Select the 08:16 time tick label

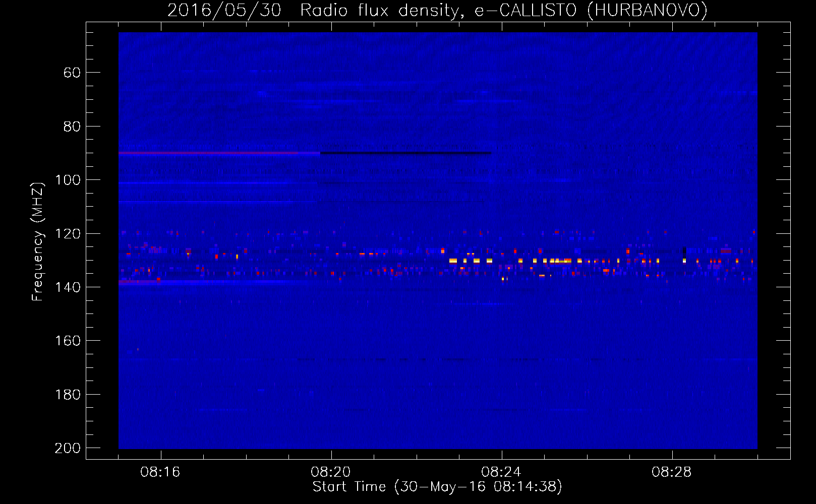point(160,472)
